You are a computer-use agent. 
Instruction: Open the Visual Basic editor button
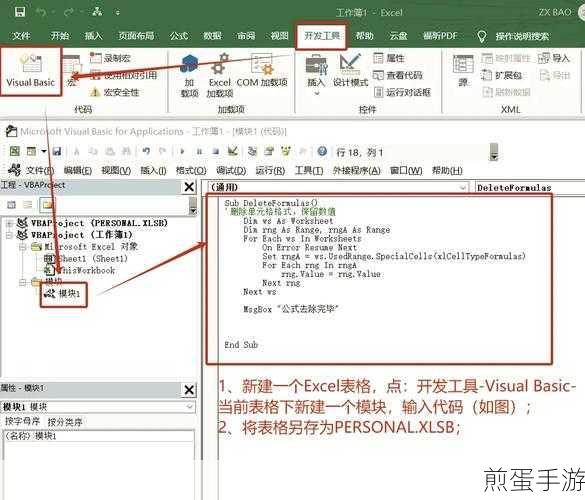tap(31, 71)
